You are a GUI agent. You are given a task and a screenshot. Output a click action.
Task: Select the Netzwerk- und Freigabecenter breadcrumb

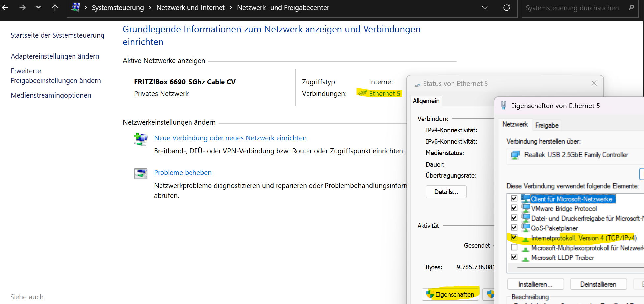283,8
